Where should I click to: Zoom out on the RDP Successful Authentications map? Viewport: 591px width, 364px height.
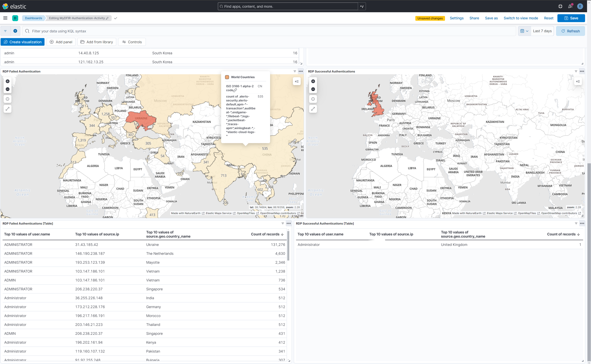(313, 89)
